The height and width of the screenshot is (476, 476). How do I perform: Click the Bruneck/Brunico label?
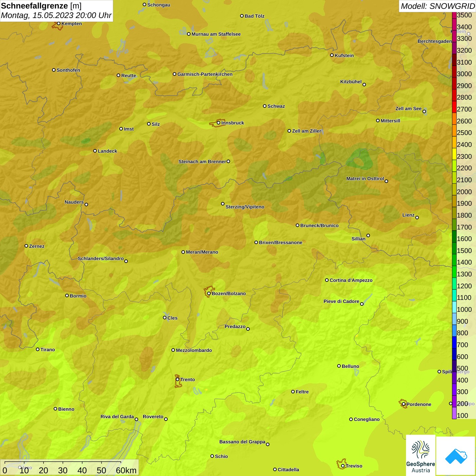(x=319, y=225)
